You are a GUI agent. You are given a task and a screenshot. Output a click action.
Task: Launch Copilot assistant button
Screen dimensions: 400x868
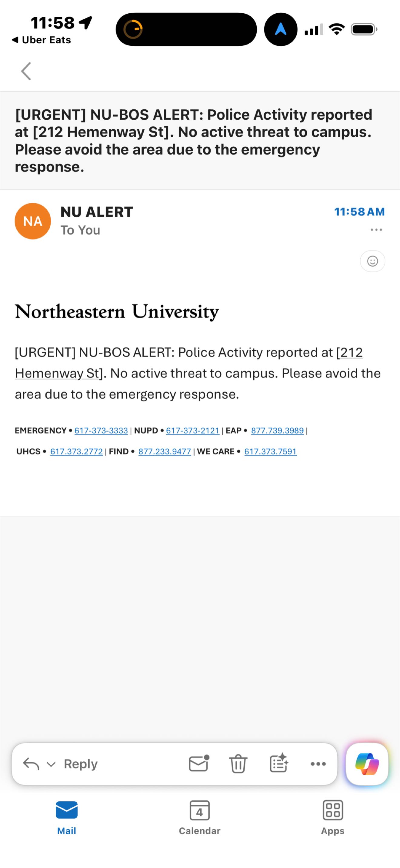(367, 764)
